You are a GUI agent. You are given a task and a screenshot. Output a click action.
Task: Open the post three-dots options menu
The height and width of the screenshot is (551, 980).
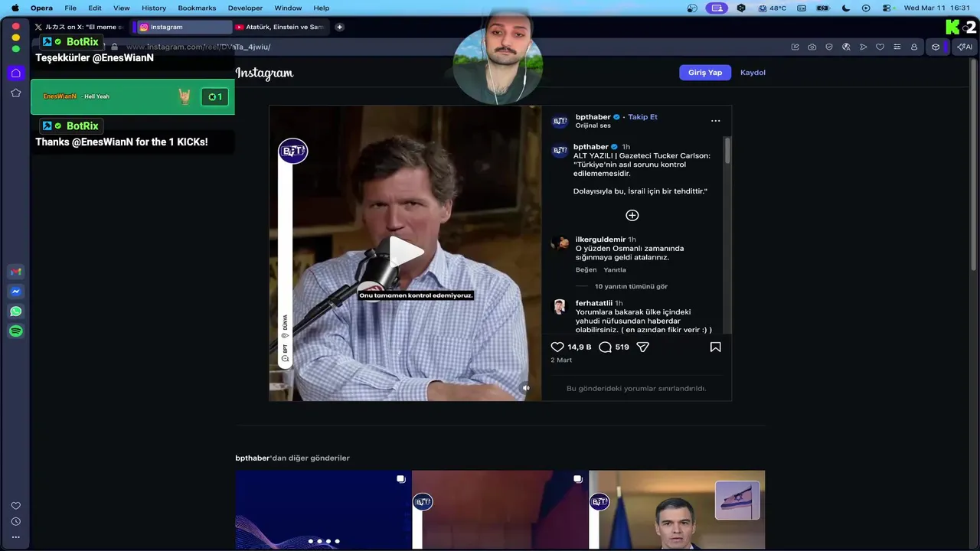tap(715, 121)
